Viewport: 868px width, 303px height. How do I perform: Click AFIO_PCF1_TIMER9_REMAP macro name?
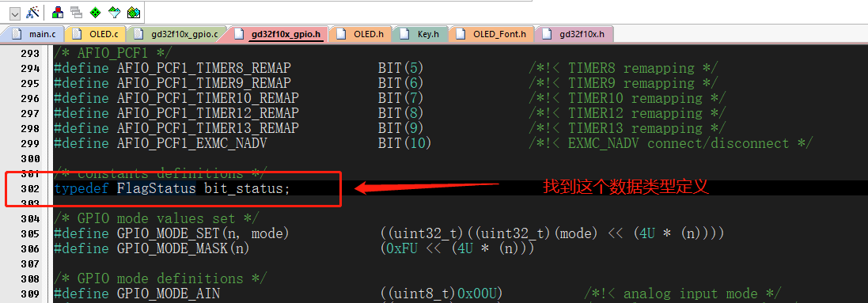[x=203, y=84]
